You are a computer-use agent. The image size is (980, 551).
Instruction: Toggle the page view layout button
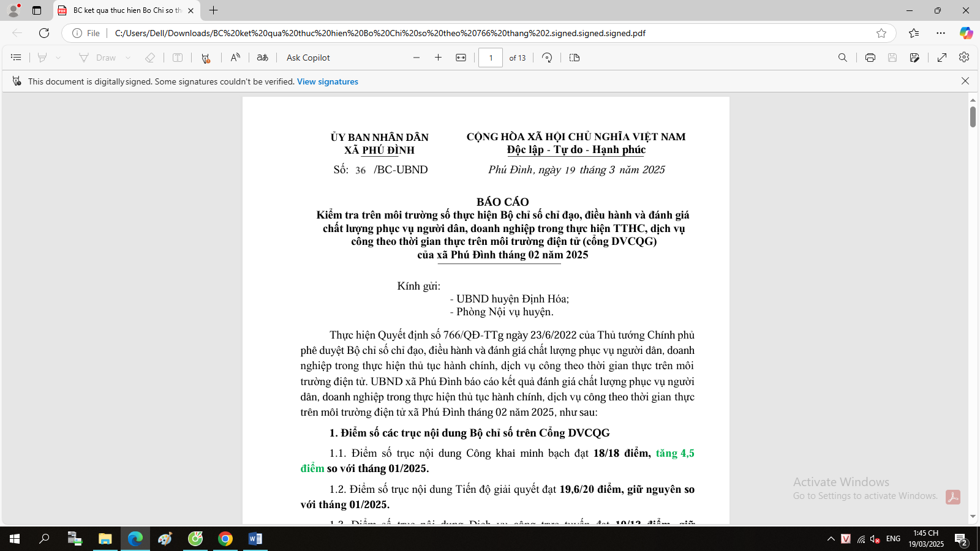574,58
